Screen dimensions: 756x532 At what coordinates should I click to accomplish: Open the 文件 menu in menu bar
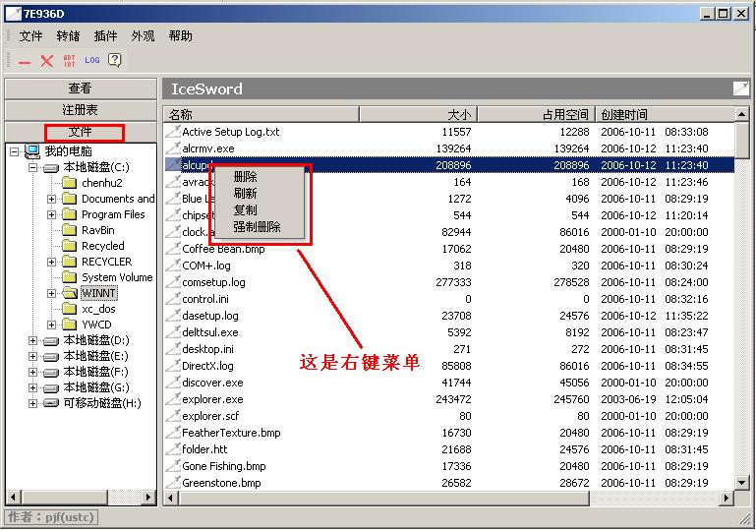pyautogui.click(x=30, y=36)
